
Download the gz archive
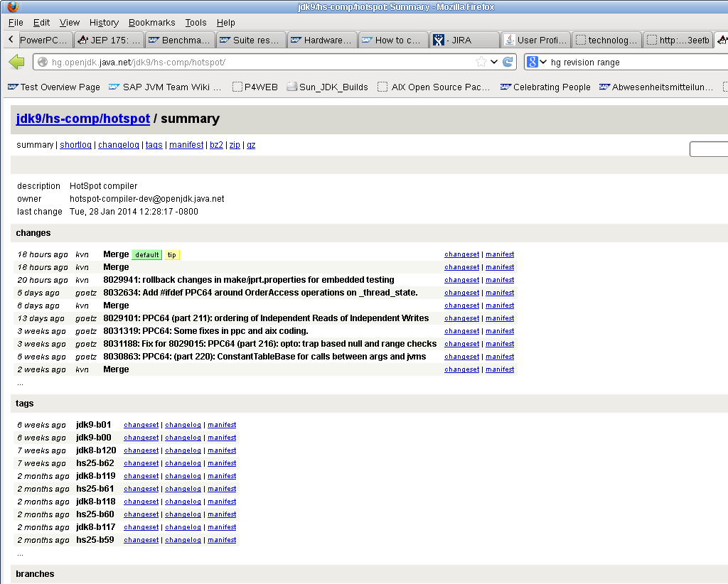point(251,145)
